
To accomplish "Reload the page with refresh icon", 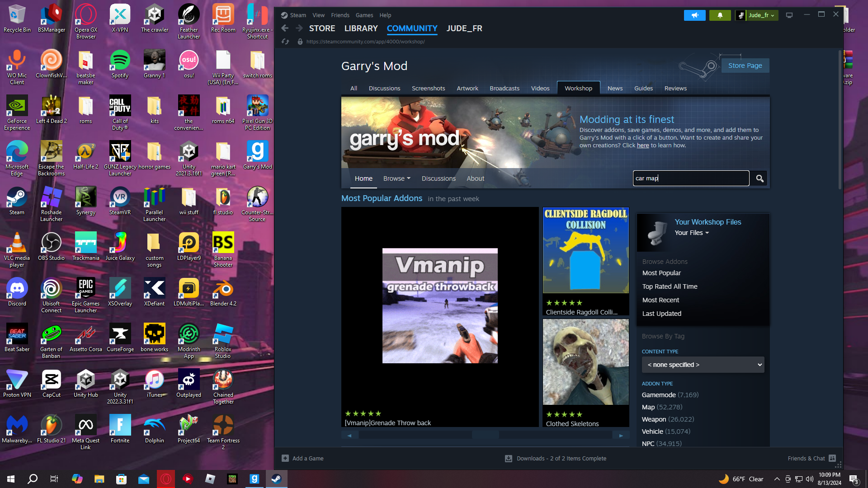I will [285, 42].
